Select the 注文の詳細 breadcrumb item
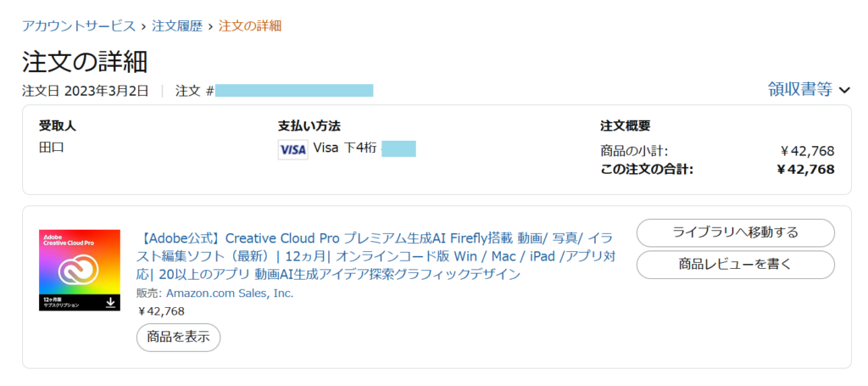 tap(250, 25)
